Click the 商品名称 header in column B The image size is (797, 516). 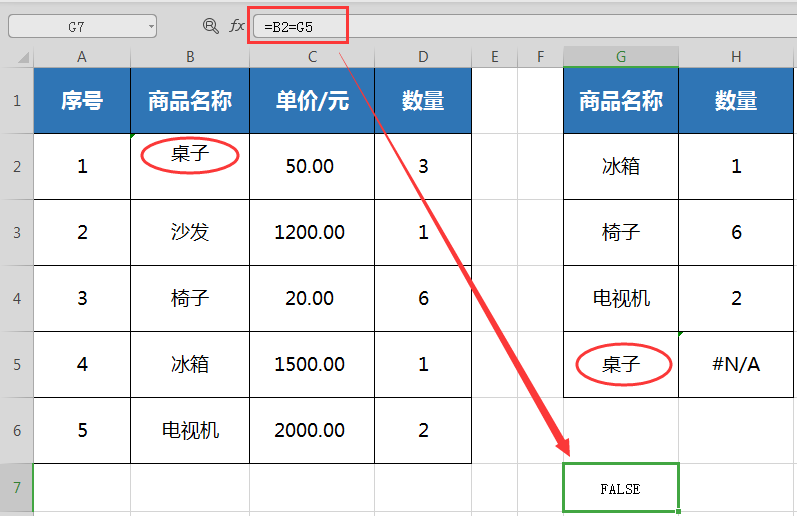click(x=190, y=101)
